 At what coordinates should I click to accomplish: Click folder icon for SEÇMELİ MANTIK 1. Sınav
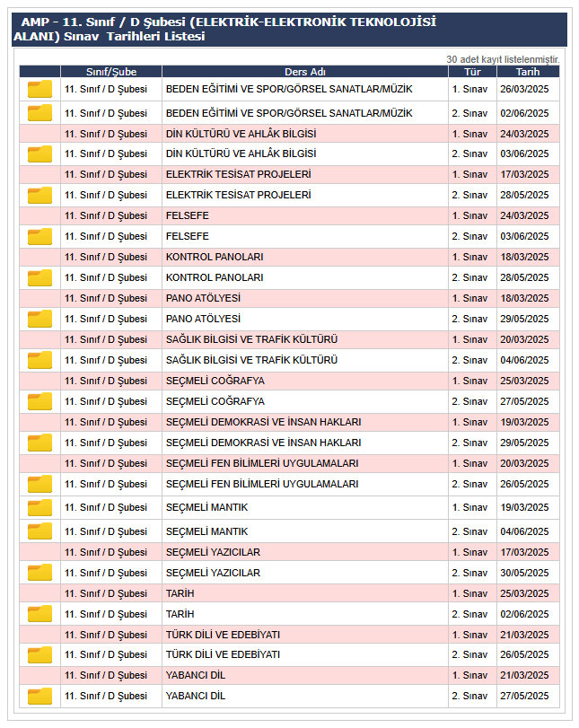coord(39,507)
